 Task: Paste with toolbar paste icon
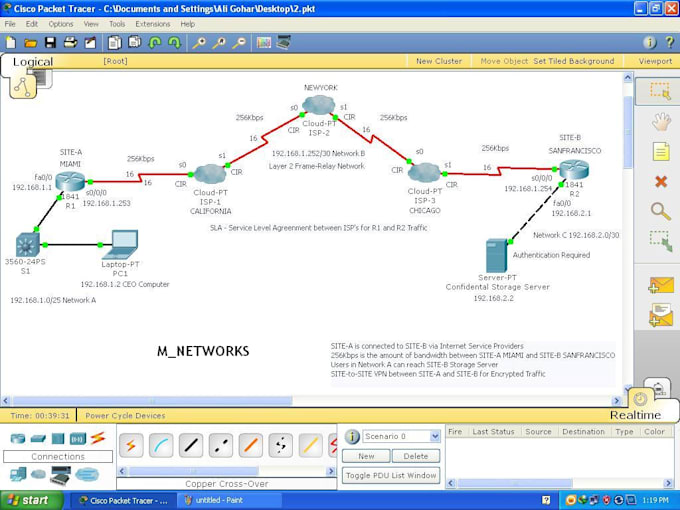(x=135, y=42)
